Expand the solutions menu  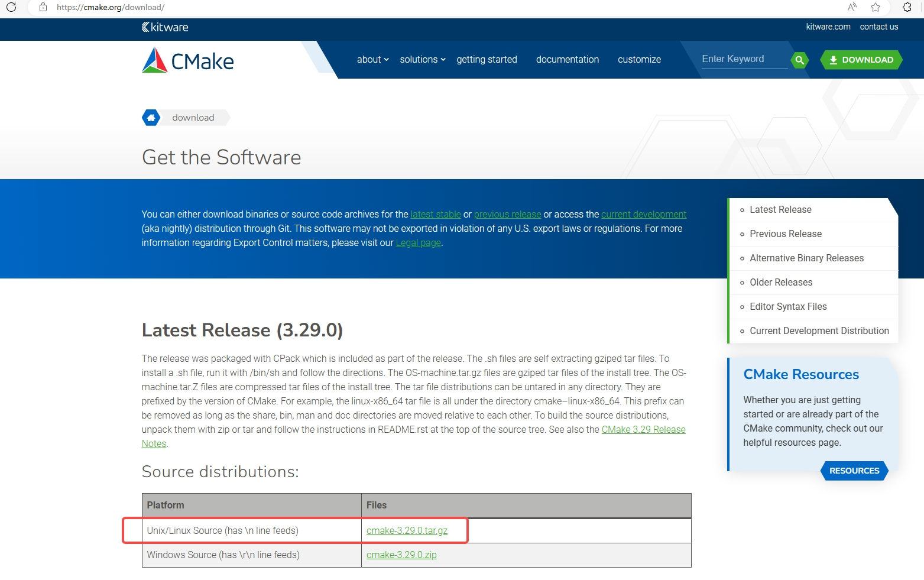pyautogui.click(x=423, y=60)
